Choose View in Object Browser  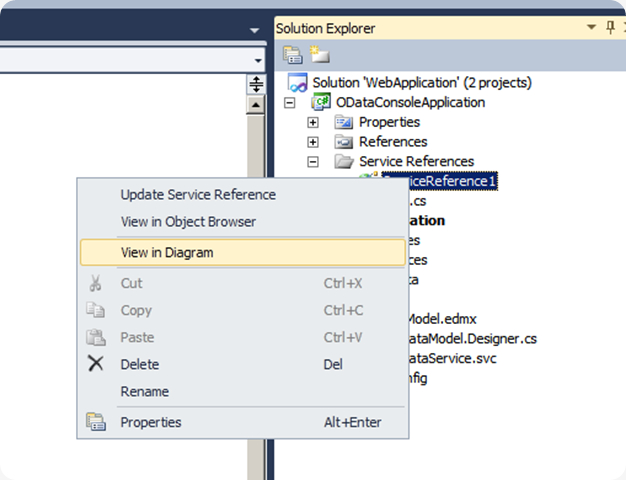pos(188,221)
